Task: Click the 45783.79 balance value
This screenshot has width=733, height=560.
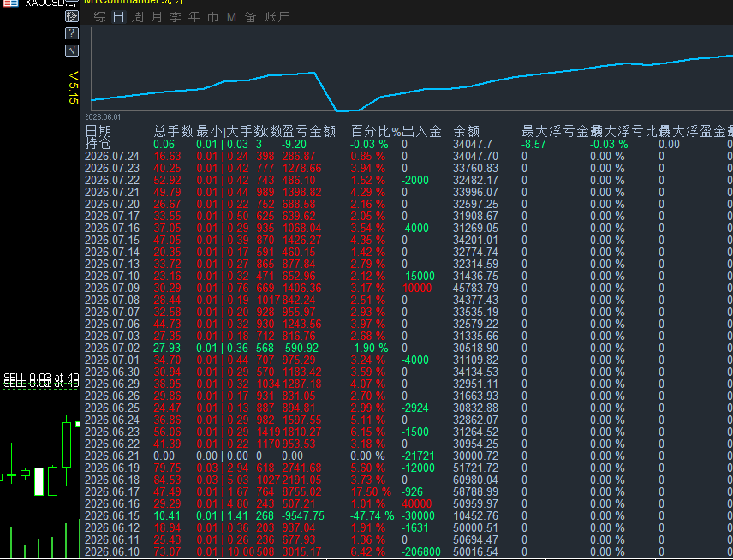Action: click(x=476, y=288)
